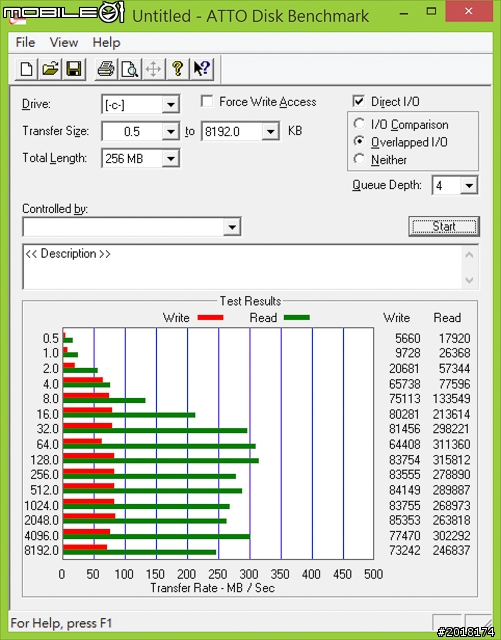Click the write value 5660
Screen dimensions: 501x640
[407, 338]
